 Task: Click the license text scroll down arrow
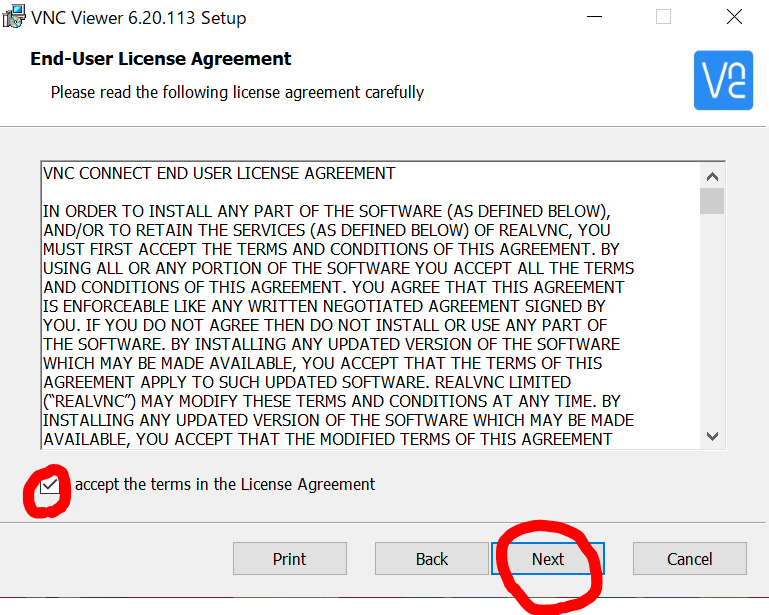tap(712, 436)
